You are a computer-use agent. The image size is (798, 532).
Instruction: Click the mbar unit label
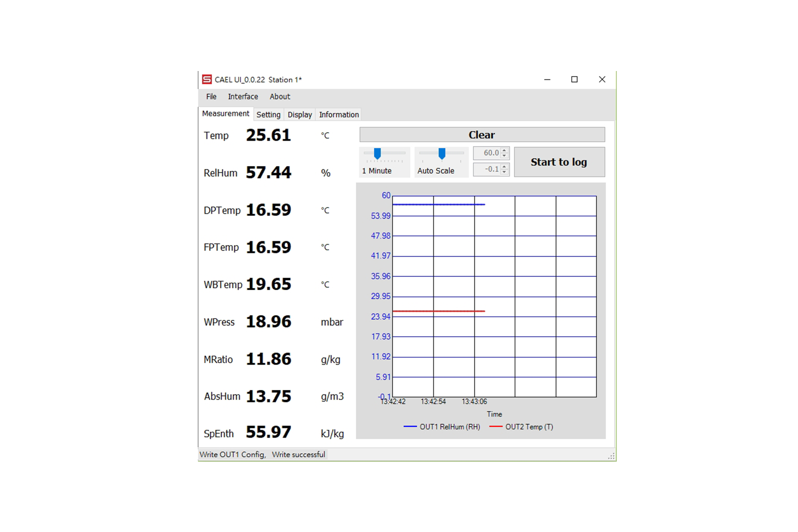[332, 322]
